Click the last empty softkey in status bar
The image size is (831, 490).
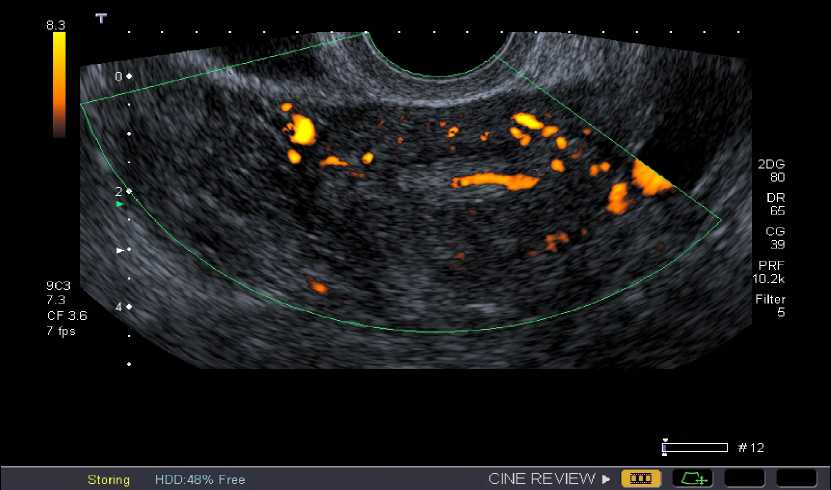(x=796, y=478)
